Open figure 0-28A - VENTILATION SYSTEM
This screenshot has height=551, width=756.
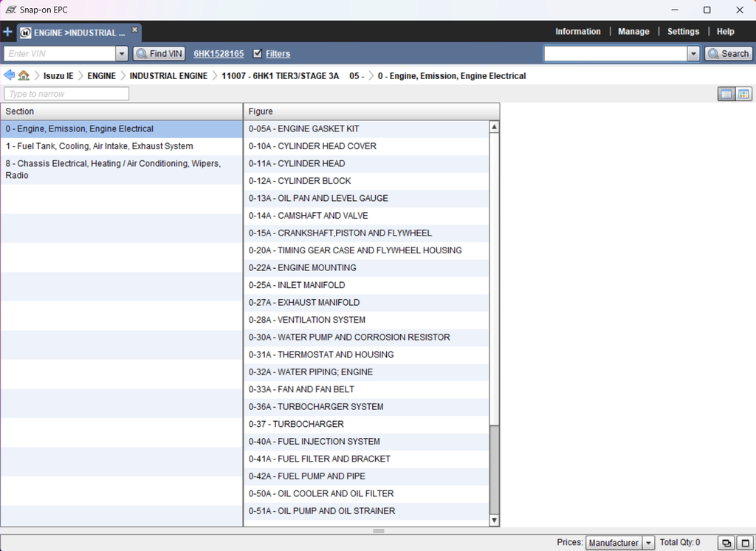coord(366,320)
